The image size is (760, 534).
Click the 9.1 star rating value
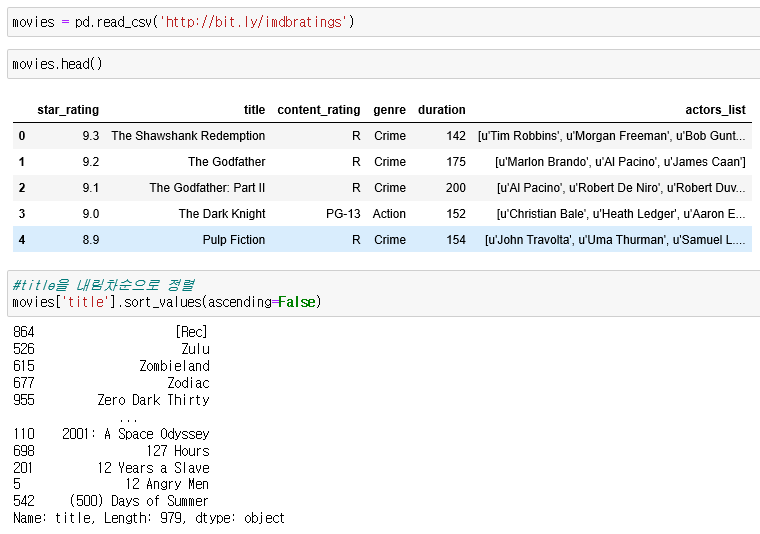coord(91,188)
